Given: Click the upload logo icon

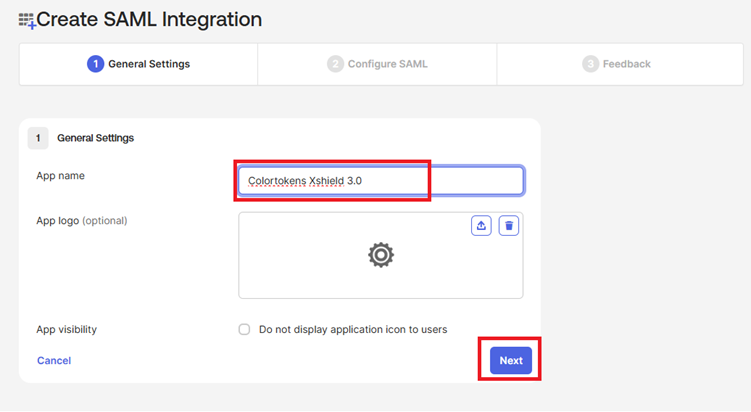Looking at the screenshot, I should click(x=481, y=226).
